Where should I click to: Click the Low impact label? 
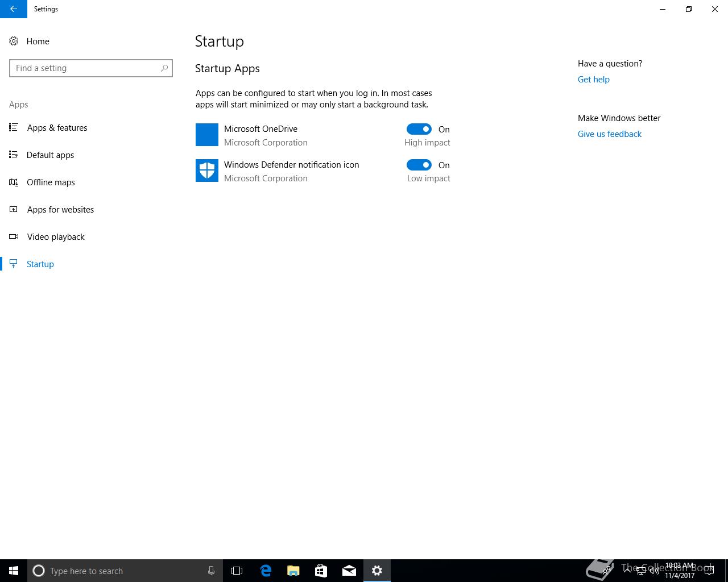pos(428,178)
